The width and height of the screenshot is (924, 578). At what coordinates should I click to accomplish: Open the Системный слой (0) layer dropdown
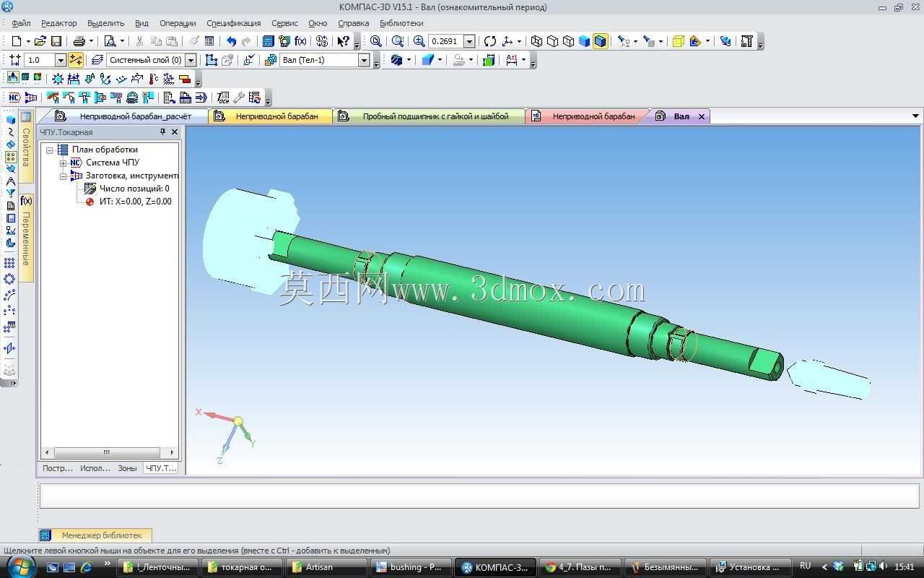(x=191, y=60)
